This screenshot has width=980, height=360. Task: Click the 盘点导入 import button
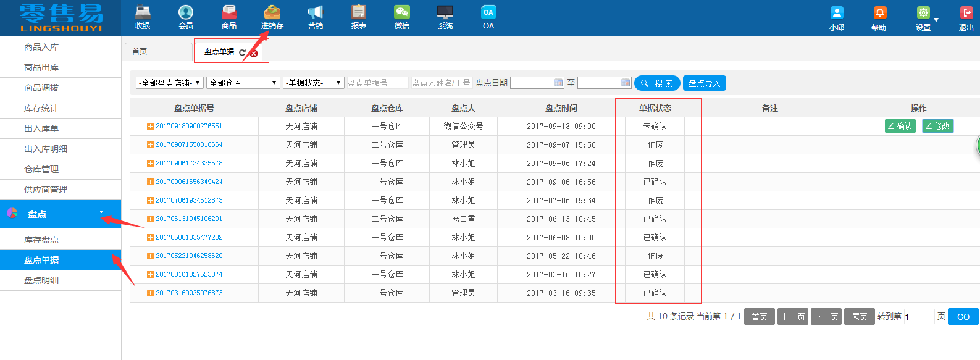click(704, 83)
